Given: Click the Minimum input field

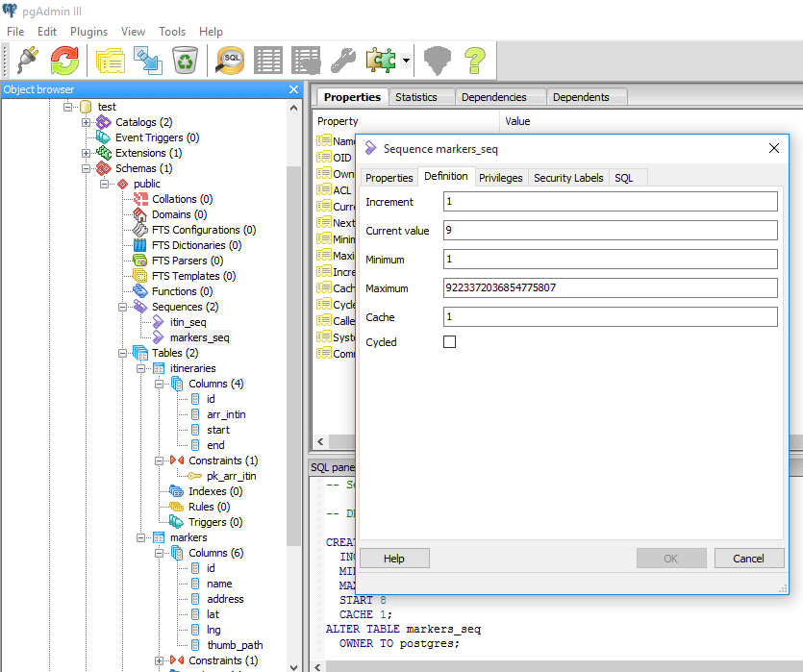Looking at the screenshot, I should 610,259.
